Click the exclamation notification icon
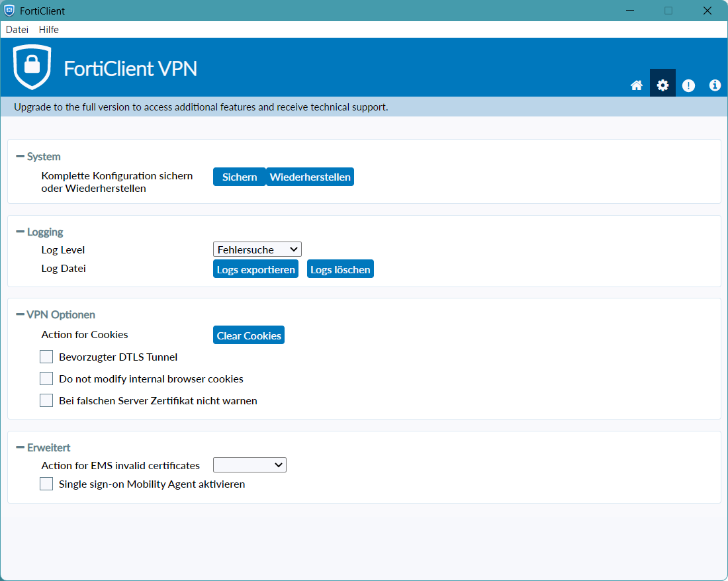The image size is (728, 581). click(x=688, y=85)
